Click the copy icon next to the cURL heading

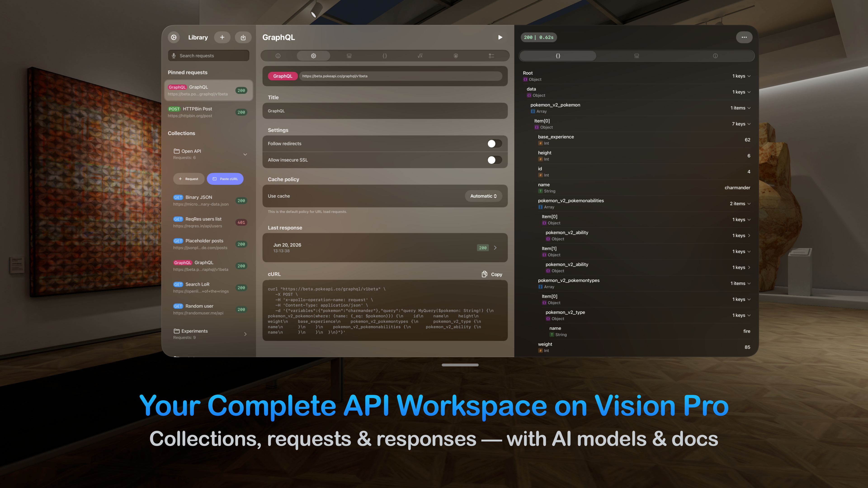point(484,274)
